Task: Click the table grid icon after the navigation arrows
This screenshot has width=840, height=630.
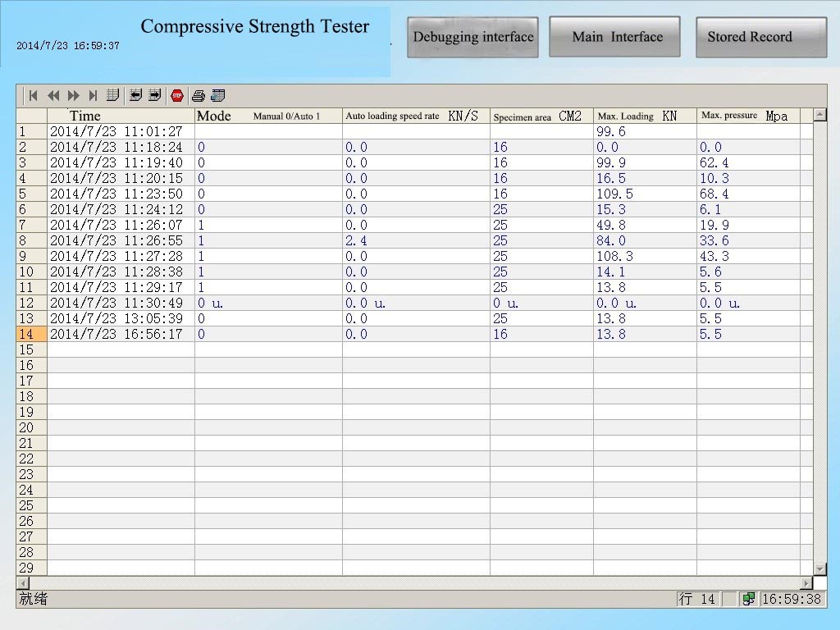Action: tap(112, 96)
